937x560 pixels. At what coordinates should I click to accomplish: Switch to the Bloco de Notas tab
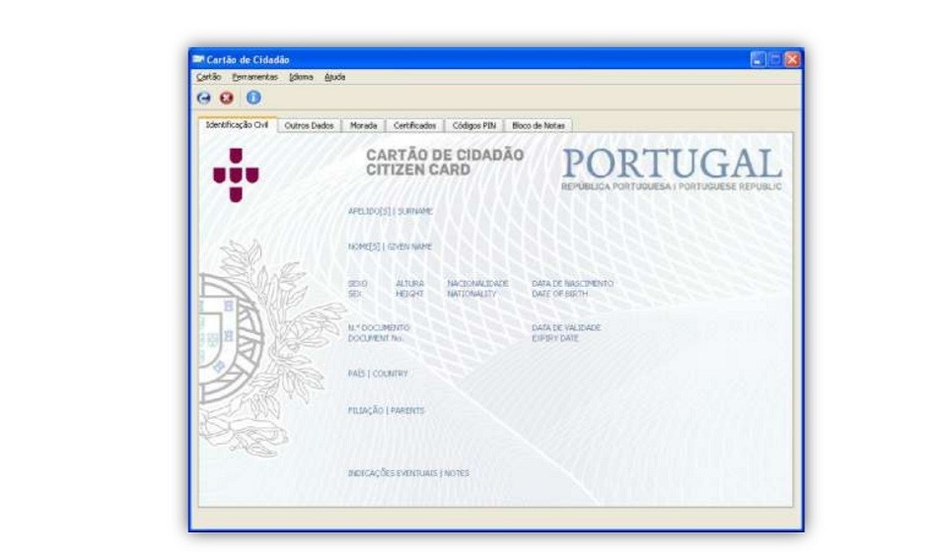[x=539, y=125]
